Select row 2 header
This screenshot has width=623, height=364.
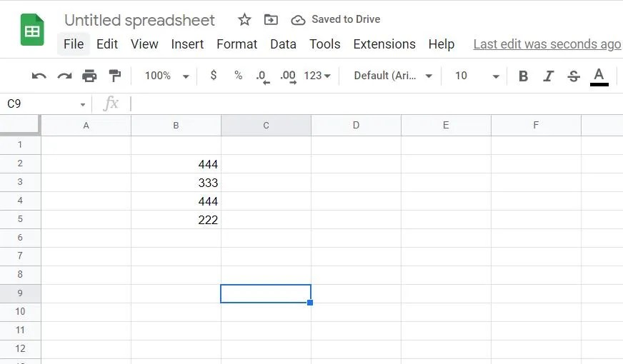pyautogui.click(x=20, y=163)
